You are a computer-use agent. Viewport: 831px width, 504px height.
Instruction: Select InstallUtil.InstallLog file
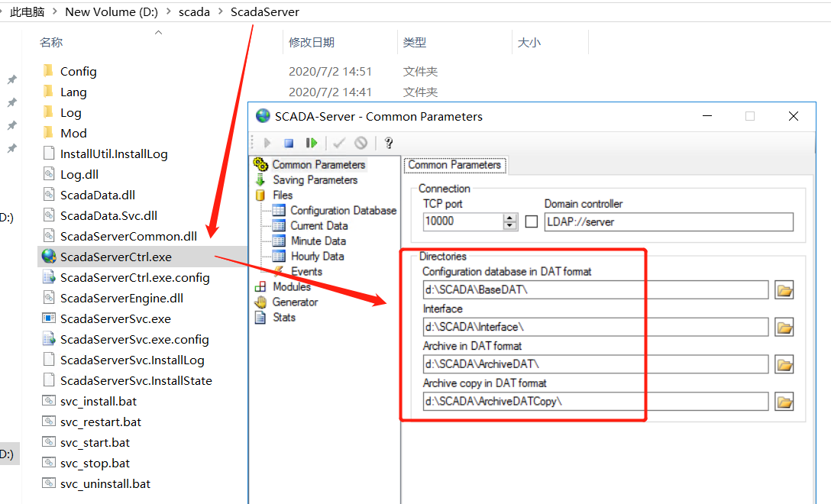click(113, 154)
